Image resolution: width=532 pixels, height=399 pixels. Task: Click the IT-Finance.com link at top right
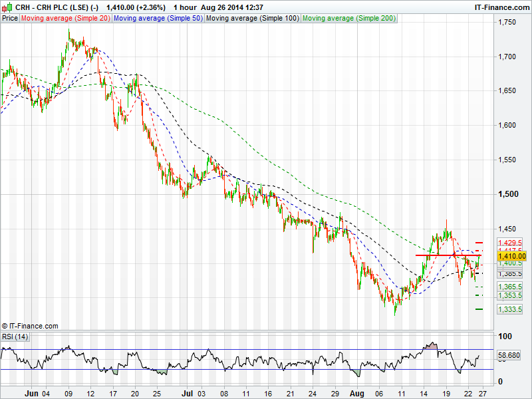[x=501, y=7]
